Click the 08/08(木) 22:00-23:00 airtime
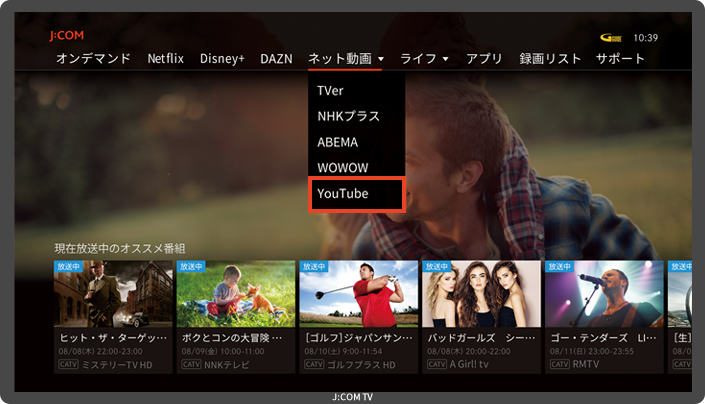 (101, 351)
